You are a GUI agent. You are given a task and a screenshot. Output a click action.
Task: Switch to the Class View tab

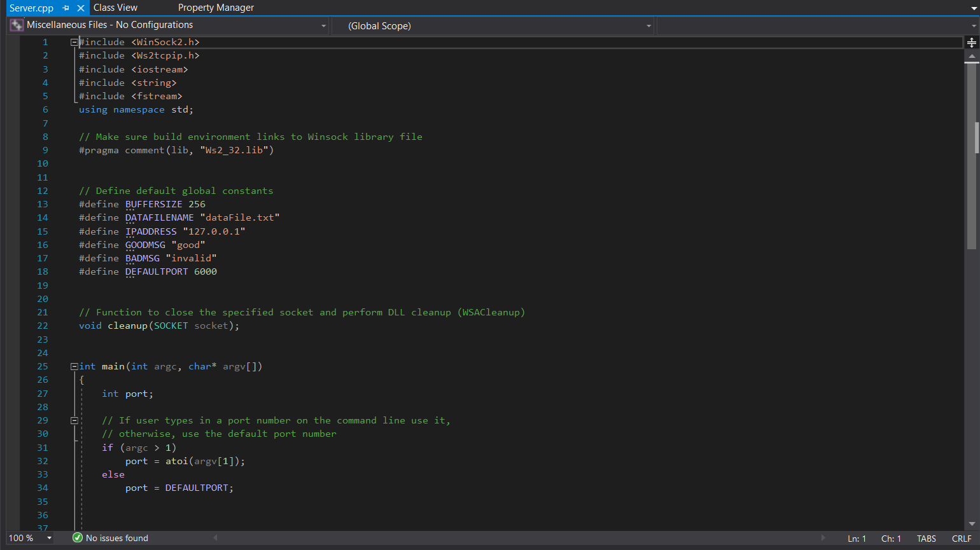[115, 8]
